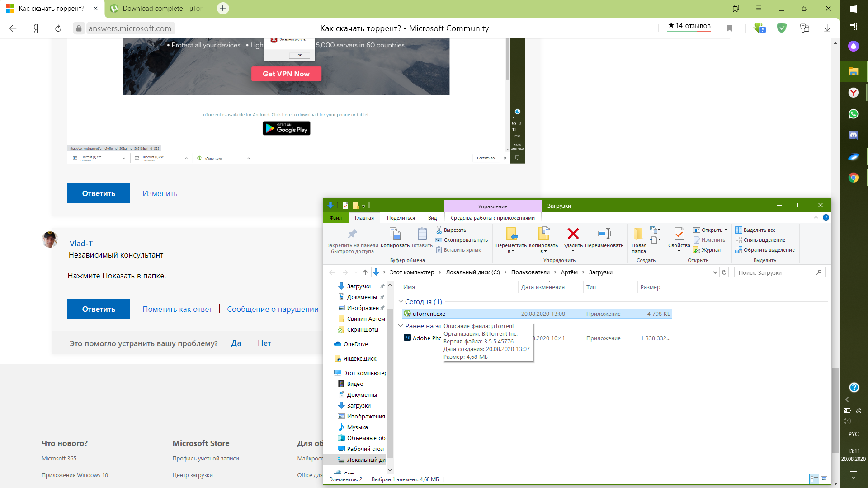Select Рабочий стол in navigation tree

pos(365,449)
